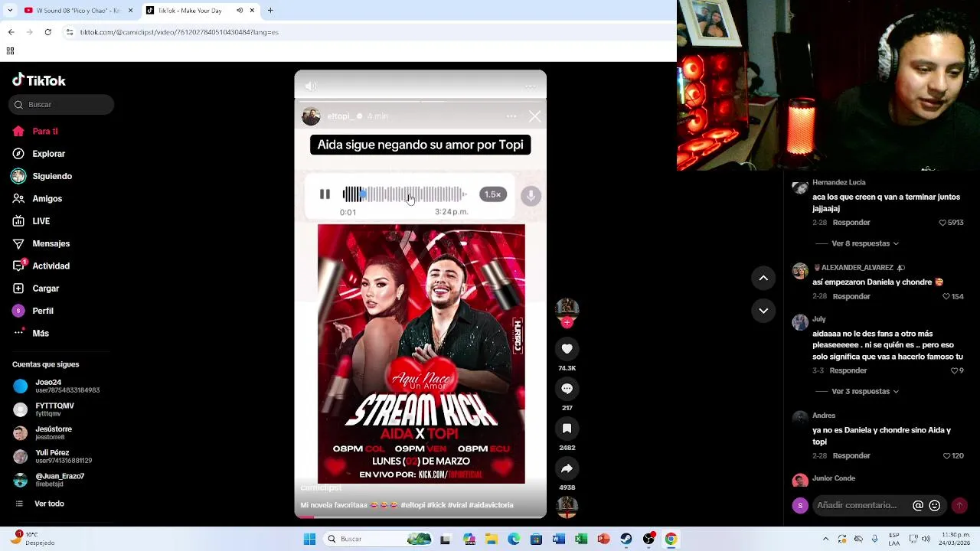Insert a mention with the @ icon
Image resolution: width=980 pixels, height=551 pixels.
[918, 505]
